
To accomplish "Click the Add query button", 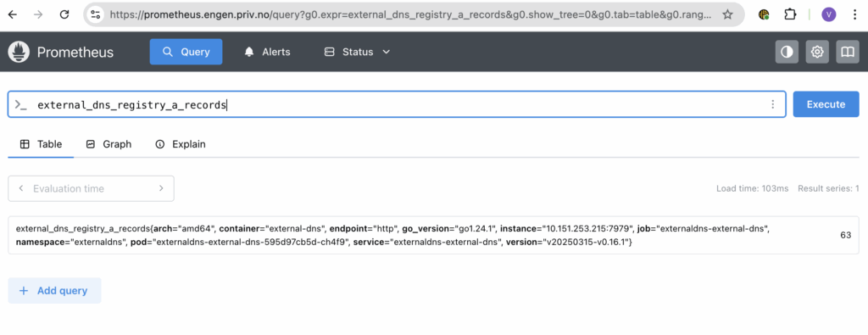I will tap(54, 291).
